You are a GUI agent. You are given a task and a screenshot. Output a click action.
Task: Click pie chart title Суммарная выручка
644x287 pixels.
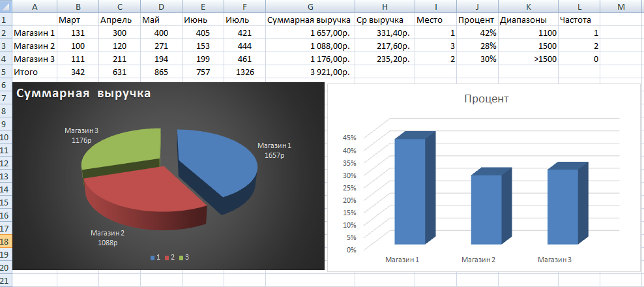(x=83, y=93)
